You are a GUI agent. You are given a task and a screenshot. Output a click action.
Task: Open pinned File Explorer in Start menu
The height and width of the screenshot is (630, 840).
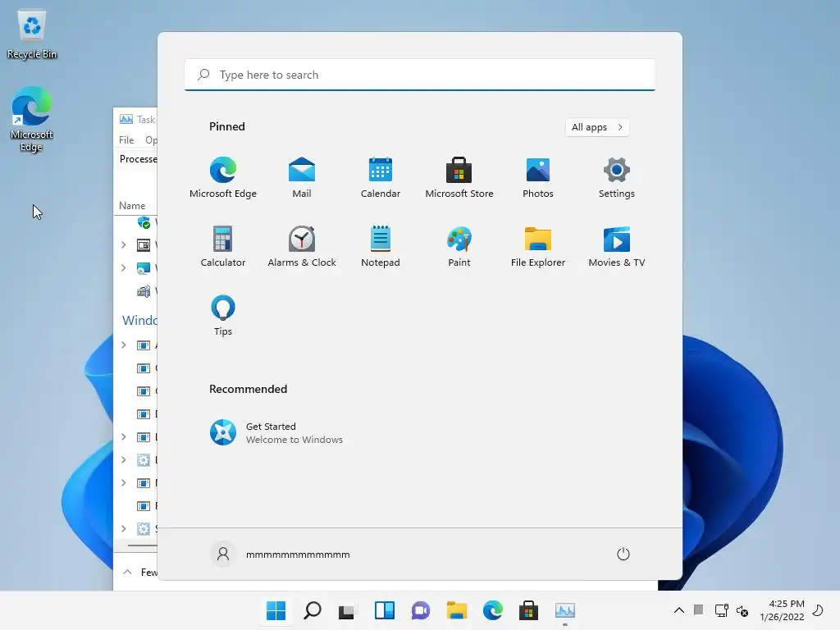tap(538, 246)
